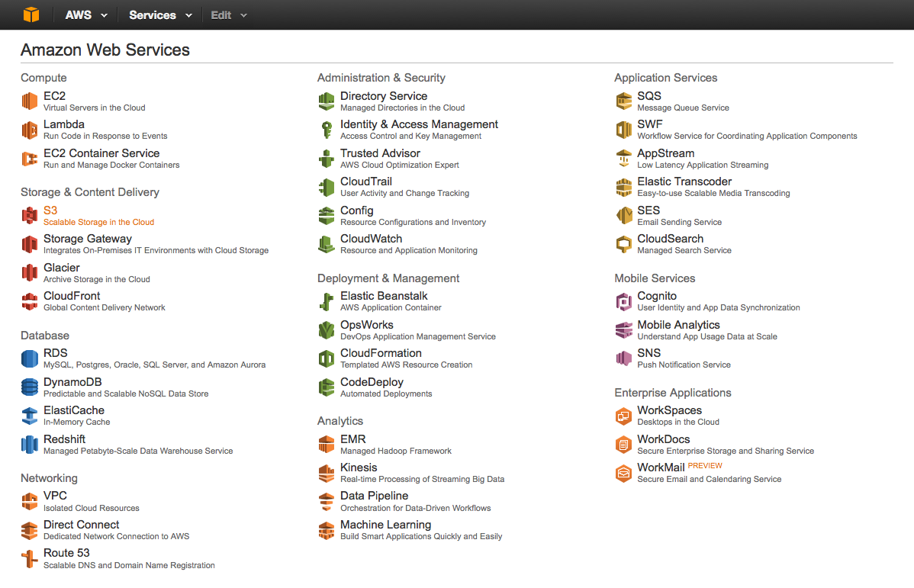Click the EC2 service icon
This screenshot has height=588, width=914.
pos(30,101)
